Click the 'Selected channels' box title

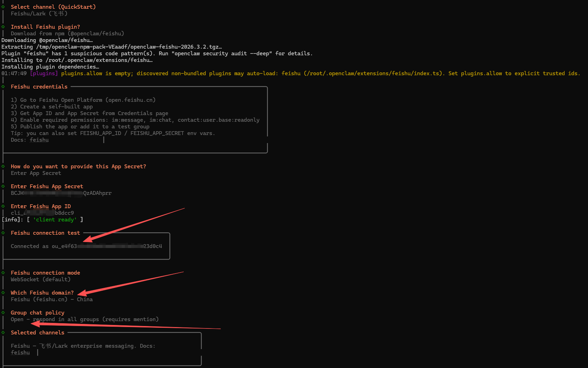point(37,332)
